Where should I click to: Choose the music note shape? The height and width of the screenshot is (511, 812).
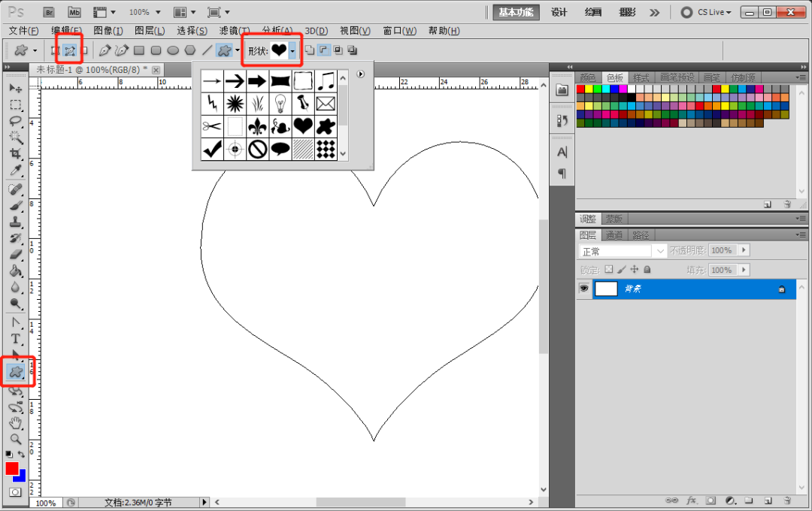(x=326, y=80)
